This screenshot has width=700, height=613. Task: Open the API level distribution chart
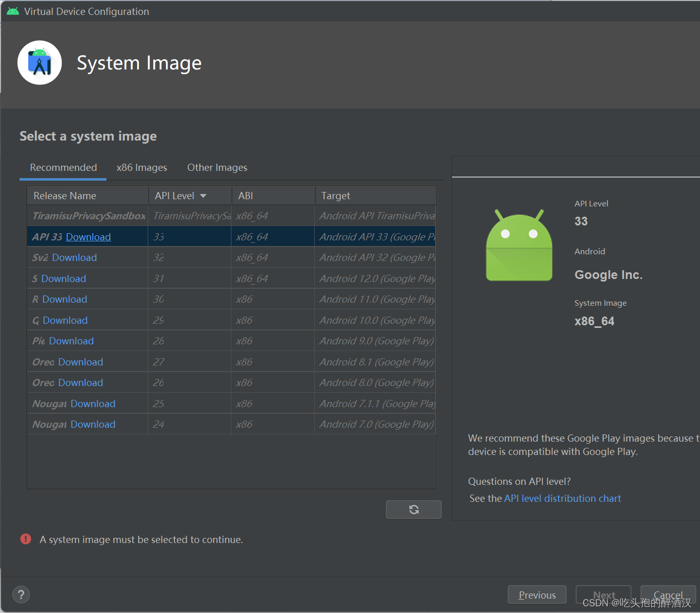pyautogui.click(x=562, y=498)
